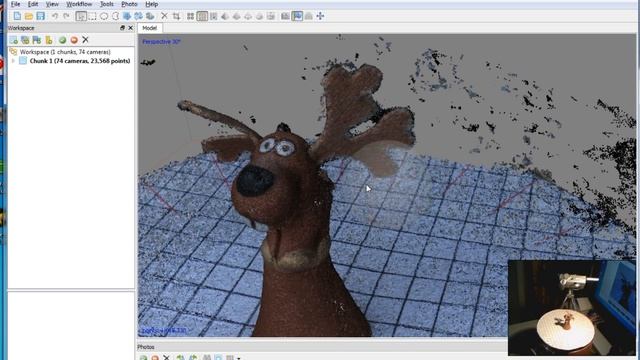Close the Workspace panel

pos(131,28)
